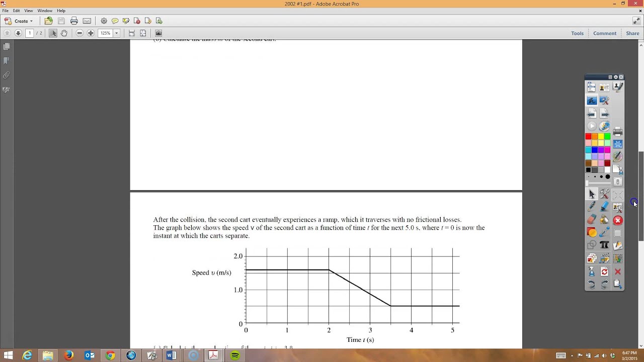The image size is (644, 362).
Task: Activate the Hand pan tool
Action: point(64,33)
